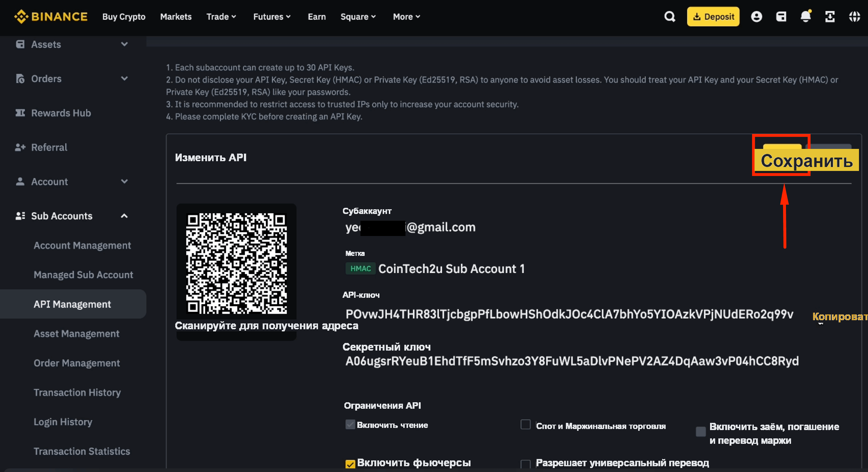This screenshot has width=868, height=472.
Task: Click the yellow Deposit button
Action: pos(713,17)
